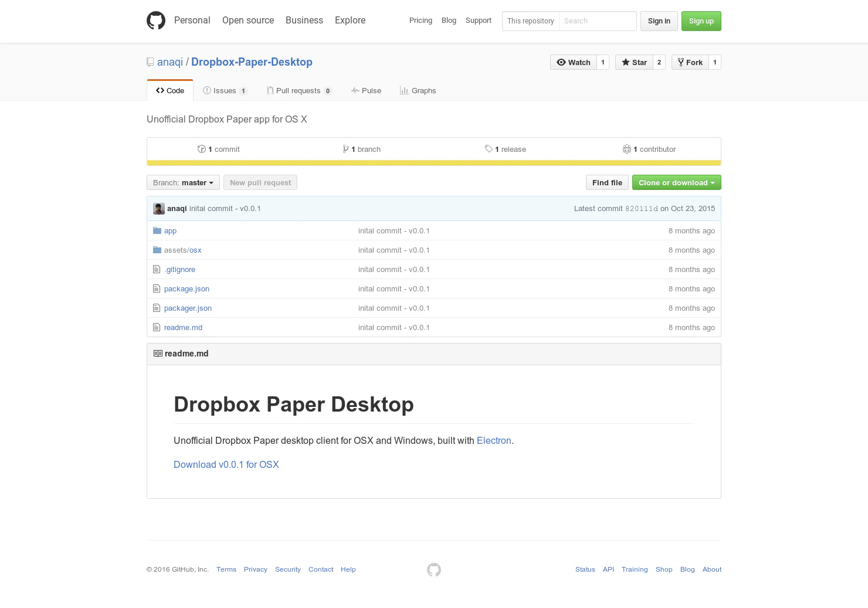This screenshot has height=608, width=868.
Task: Open the assets/osx folder link
Action: (183, 250)
